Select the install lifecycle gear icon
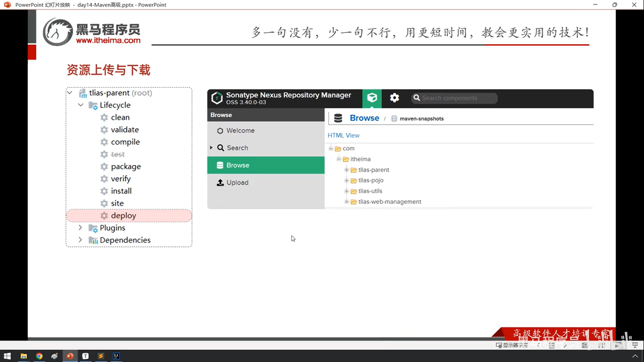 104,191
